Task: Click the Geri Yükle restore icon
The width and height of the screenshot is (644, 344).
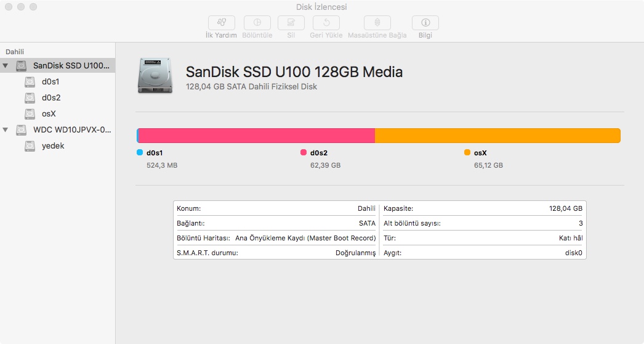Action: (x=326, y=23)
